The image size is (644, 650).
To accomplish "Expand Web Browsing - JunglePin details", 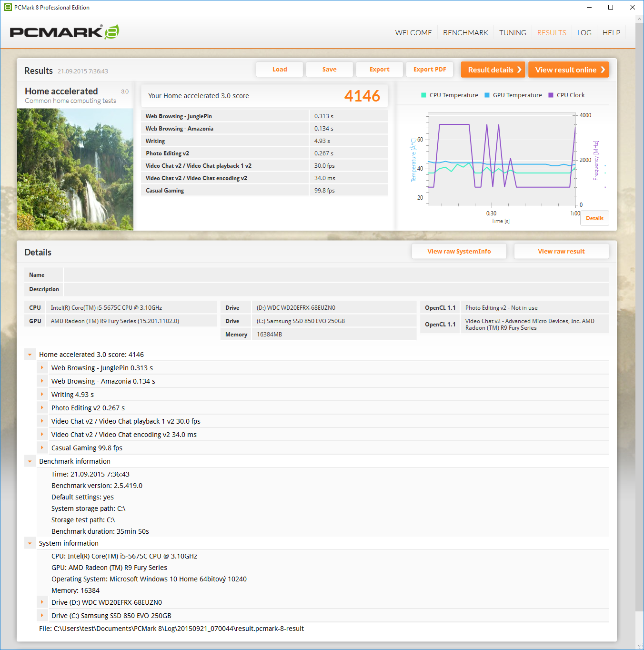I will (42, 368).
